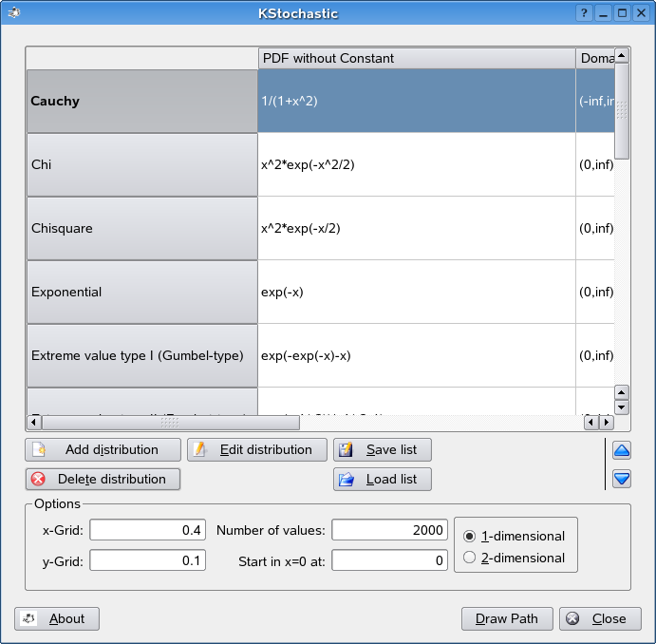
Task: Click the blue move-up arrow icon
Action: click(622, 450)
